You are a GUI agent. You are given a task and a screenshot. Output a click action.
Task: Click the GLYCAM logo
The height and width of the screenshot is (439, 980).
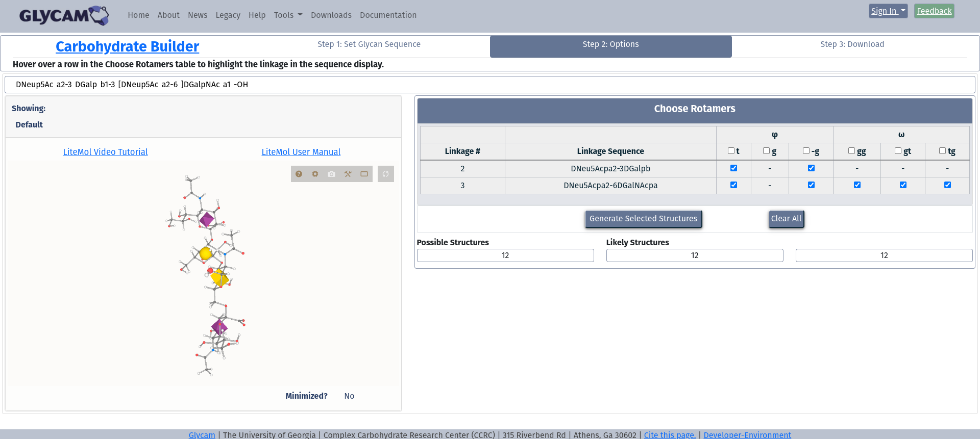pyautogui.click(x=64, y=15)
